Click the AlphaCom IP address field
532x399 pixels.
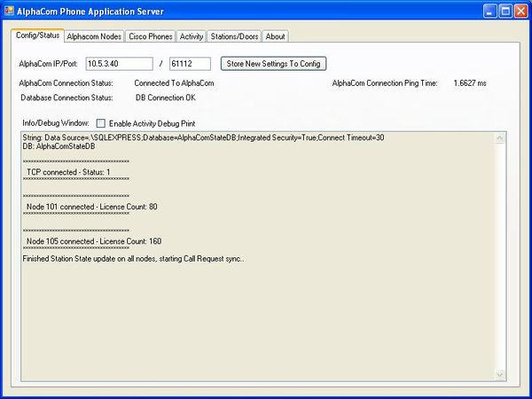click(x=119, y=64)
